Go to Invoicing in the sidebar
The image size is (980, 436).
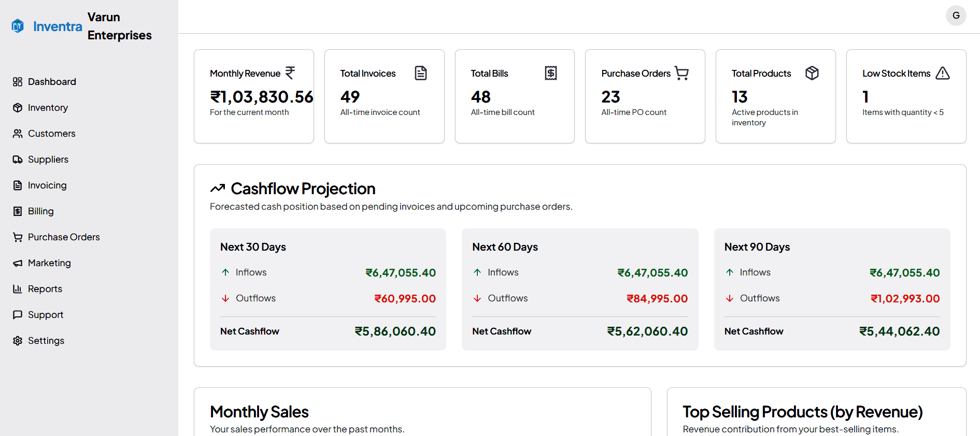pos(47,185)
